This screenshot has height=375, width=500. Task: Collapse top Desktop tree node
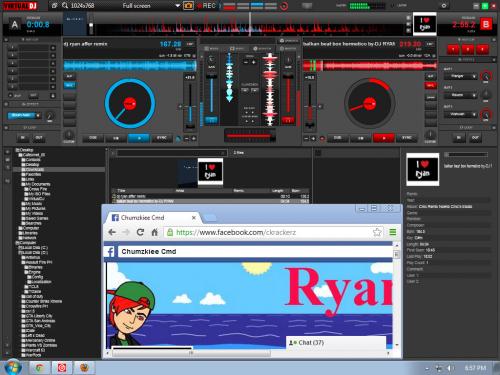[x=17, y=150]
